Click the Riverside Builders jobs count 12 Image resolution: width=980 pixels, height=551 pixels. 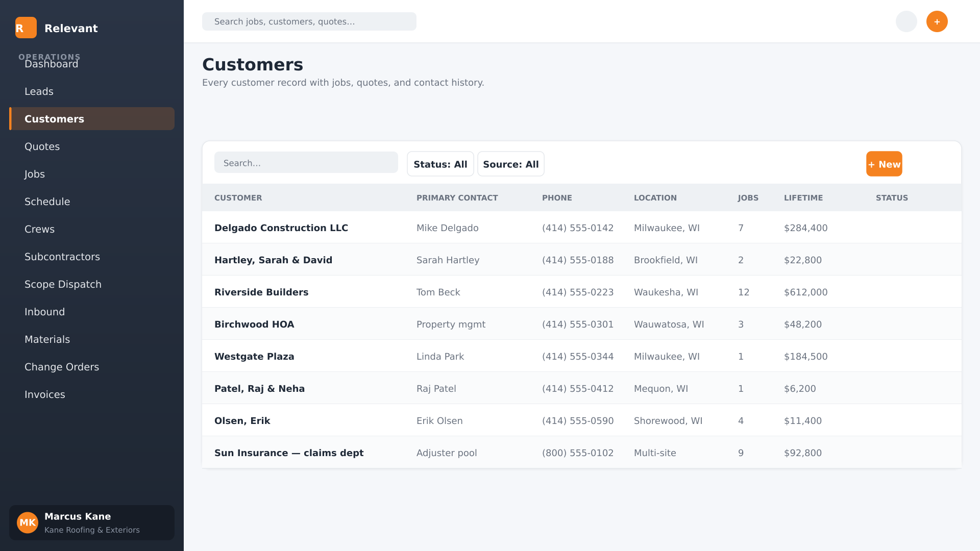744,292
